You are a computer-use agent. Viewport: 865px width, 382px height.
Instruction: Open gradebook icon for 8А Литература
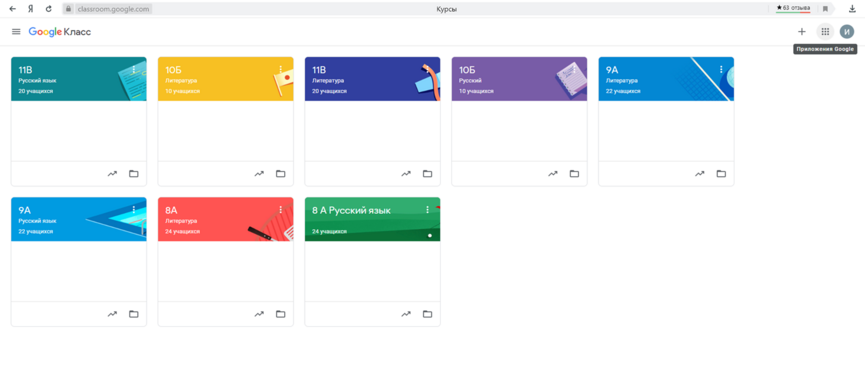tap(259, 314)
